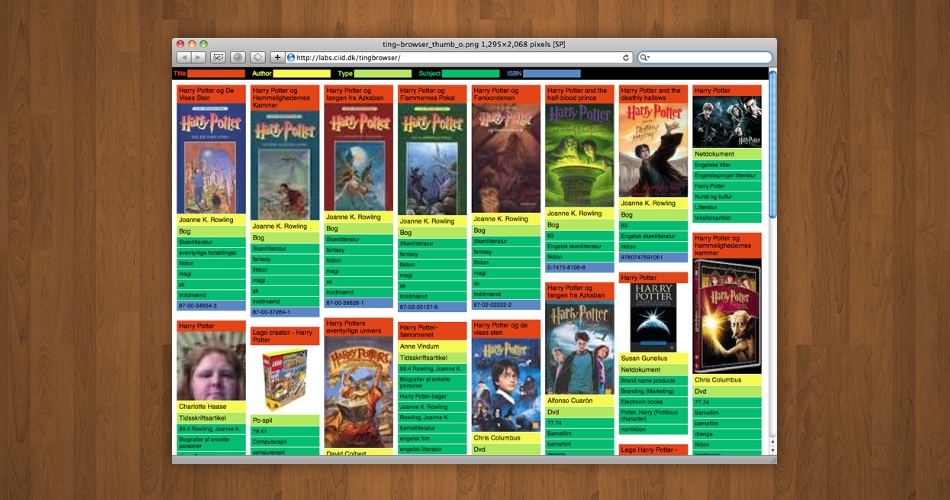Open the fangen fra Azkaban book cover
This screenshot has width=950, height=500.
pyautogui.click(x=358, y=157)
